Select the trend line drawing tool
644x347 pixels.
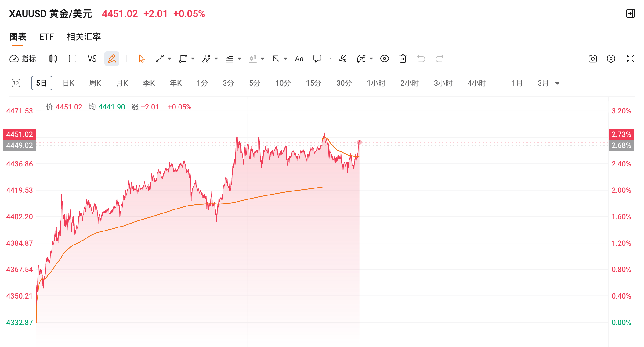(160, 59)
